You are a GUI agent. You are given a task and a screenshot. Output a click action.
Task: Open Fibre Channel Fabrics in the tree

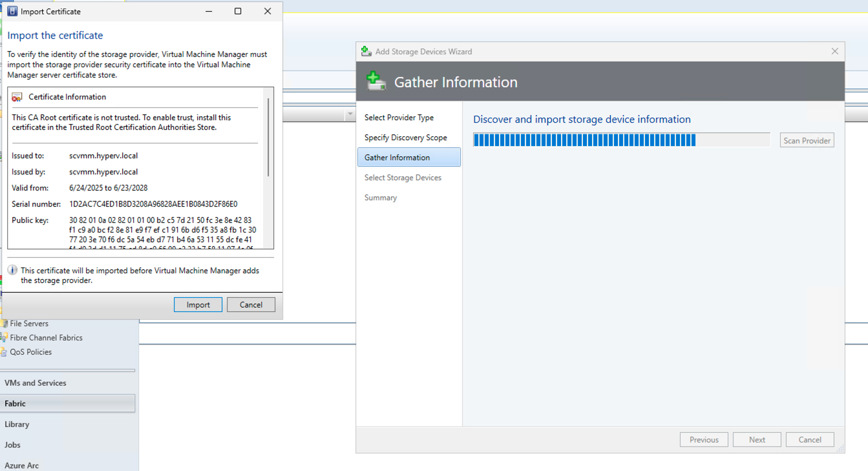click(x=47, y=338)
